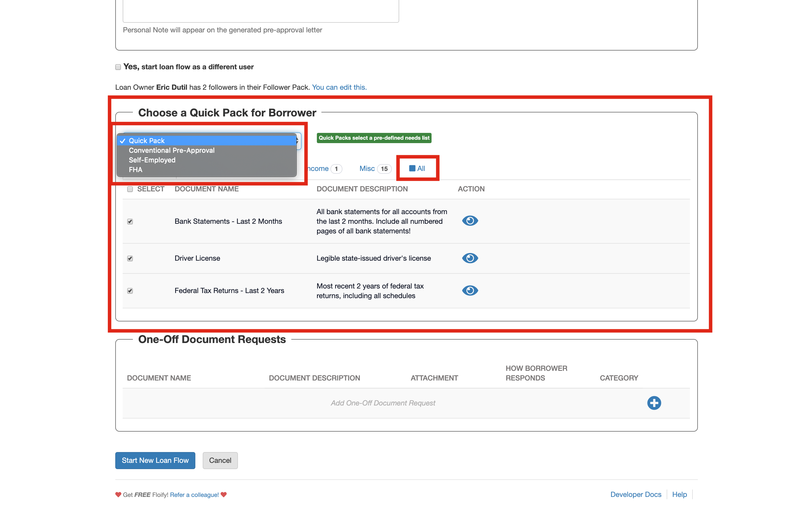Viewport: 812px width, 506px height.
Task: View Federal Tax Returns with eye icon
Action: [470, 290]
